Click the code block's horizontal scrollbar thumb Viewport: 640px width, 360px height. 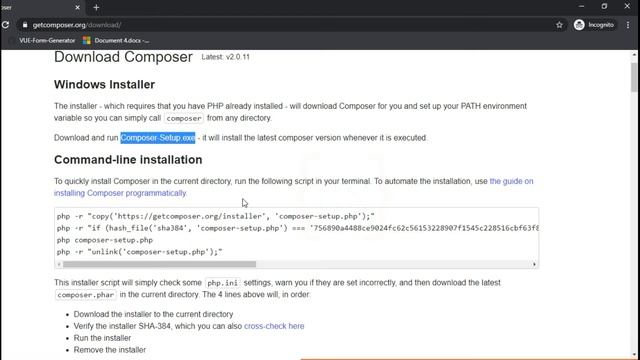click(x=159, y=264)
